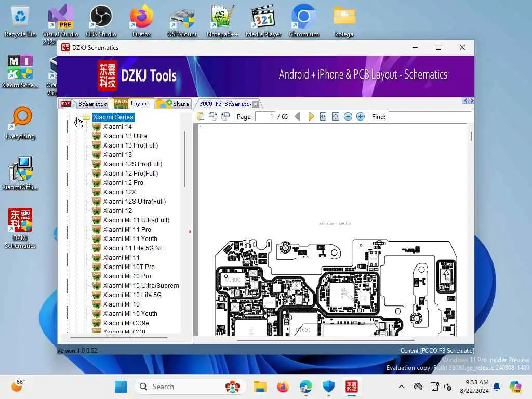Click the icon beside Xiaomi 12 Pro

(x=97, y=183)
